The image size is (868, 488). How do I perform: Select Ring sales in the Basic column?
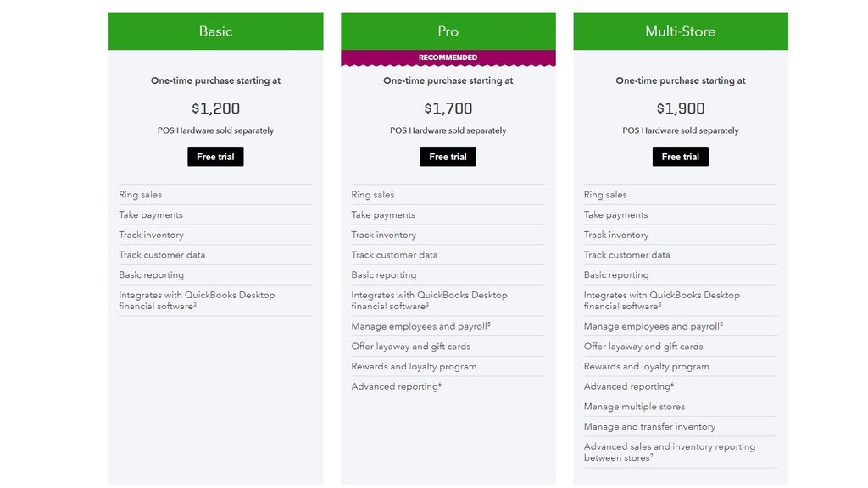[x=140, y=194]
